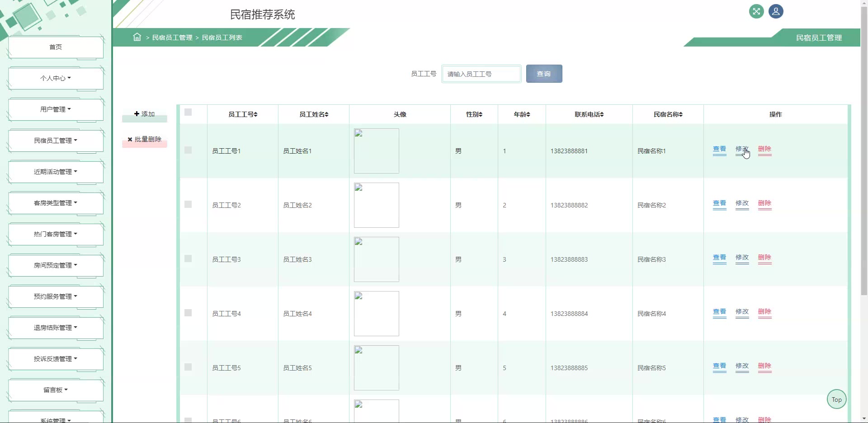Sort by 员工姓名 column arrows
Screen dimensions: 868x423
pyautogui.click(x=326, y=114)
